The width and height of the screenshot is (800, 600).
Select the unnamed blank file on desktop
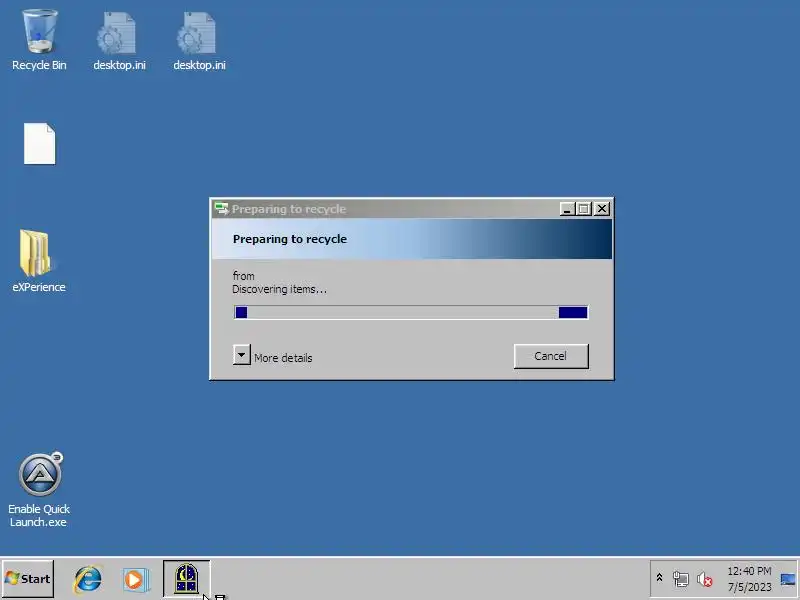coord(39,144)
